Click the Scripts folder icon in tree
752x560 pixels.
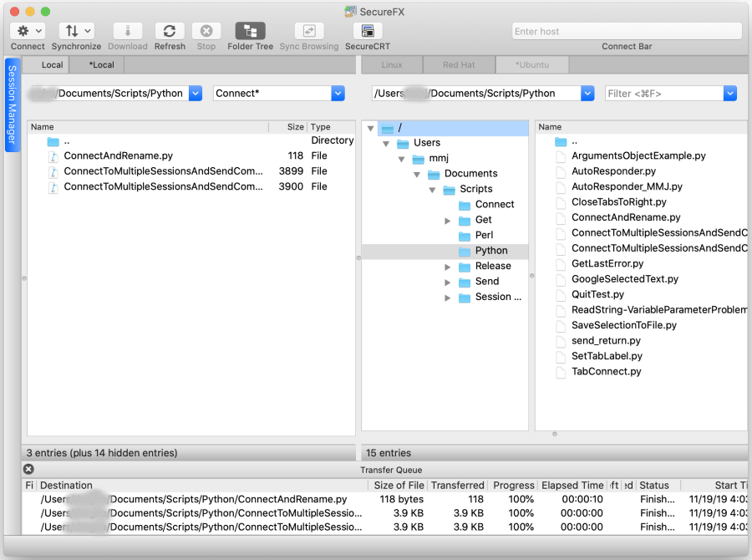(x=449, y=190)
